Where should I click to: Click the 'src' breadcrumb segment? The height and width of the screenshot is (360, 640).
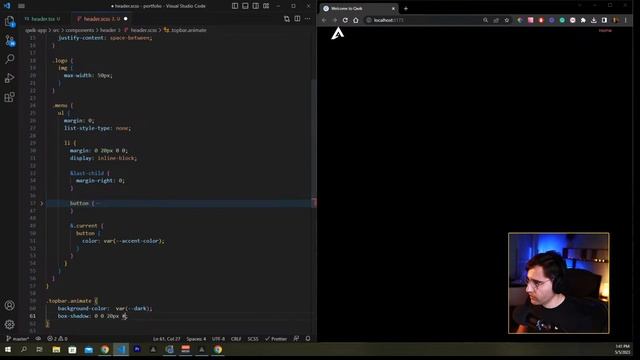56,30
